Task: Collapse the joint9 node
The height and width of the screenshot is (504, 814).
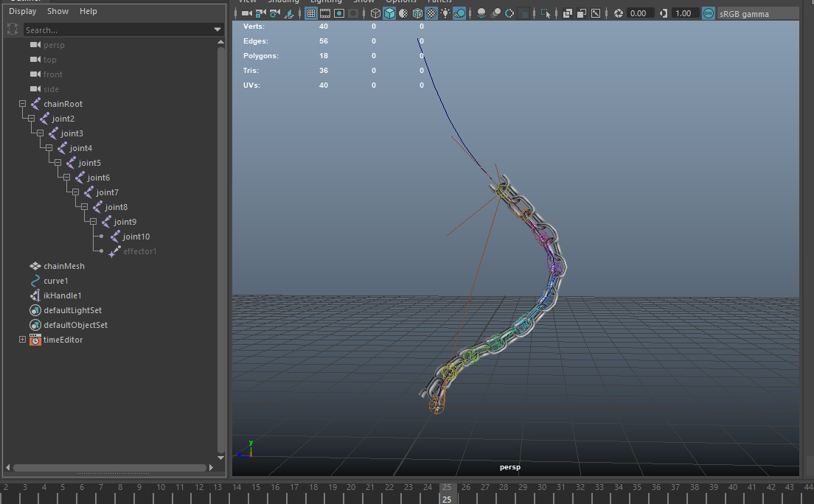Action: click(93, 222)
